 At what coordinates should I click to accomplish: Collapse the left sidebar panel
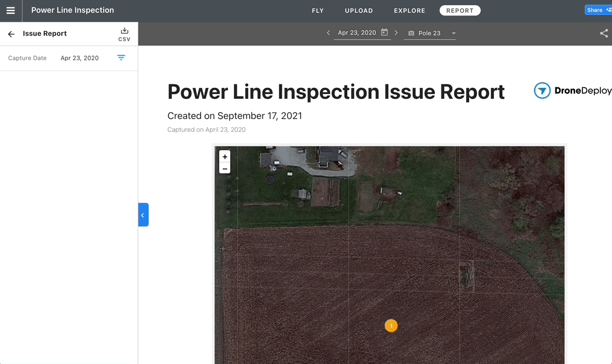click(143, 215)
